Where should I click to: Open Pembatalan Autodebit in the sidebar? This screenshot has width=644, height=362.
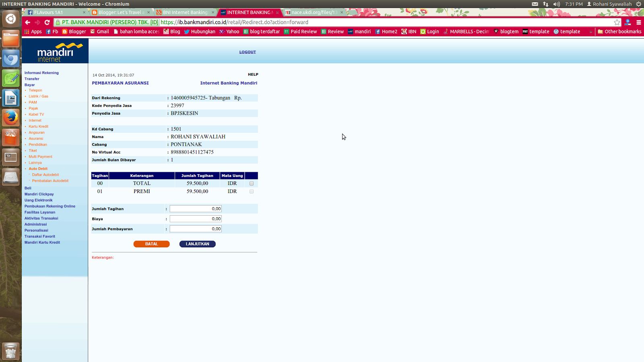[50, 181]
